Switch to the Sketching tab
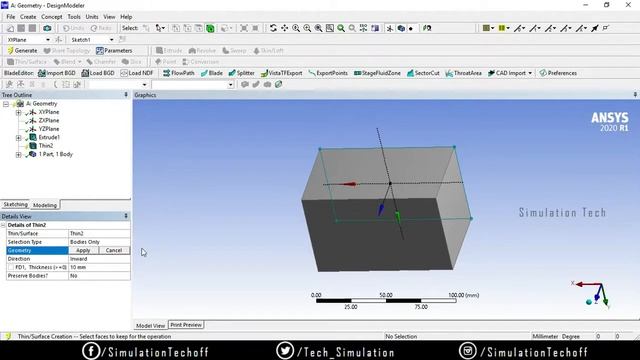The height and width of the screenshot is (360, 640). [16, 204]
